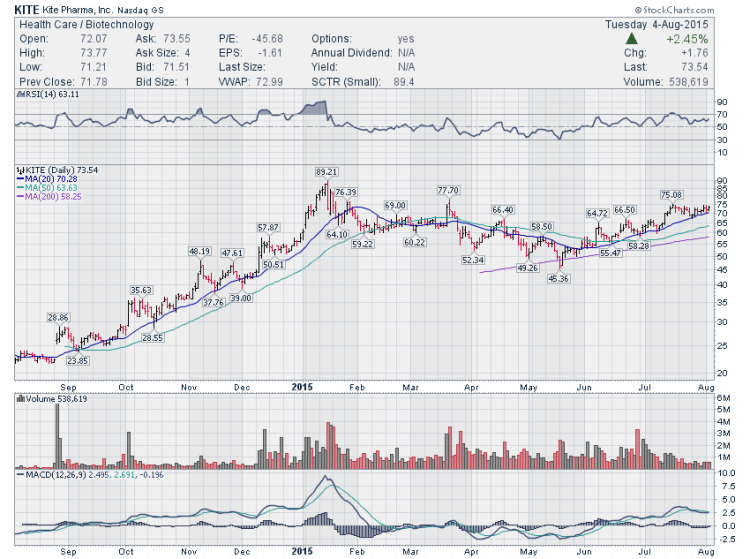The width and height of the screenshot is (750, 559).
Task: Click the 76.39 price annotation
Action: 346,192
